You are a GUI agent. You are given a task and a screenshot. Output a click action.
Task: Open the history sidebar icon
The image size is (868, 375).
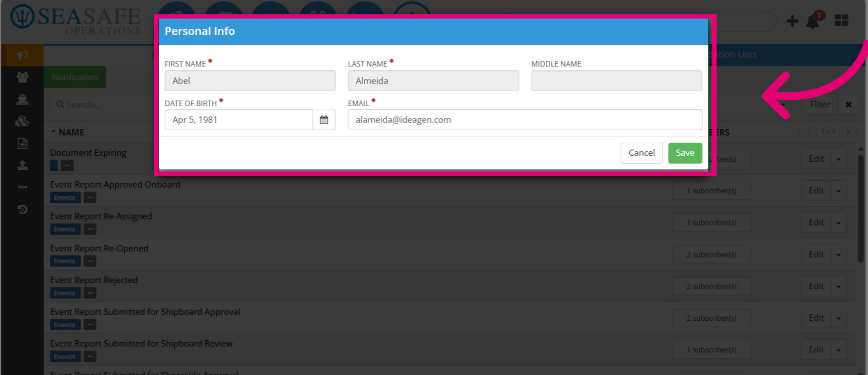(22, 209)
